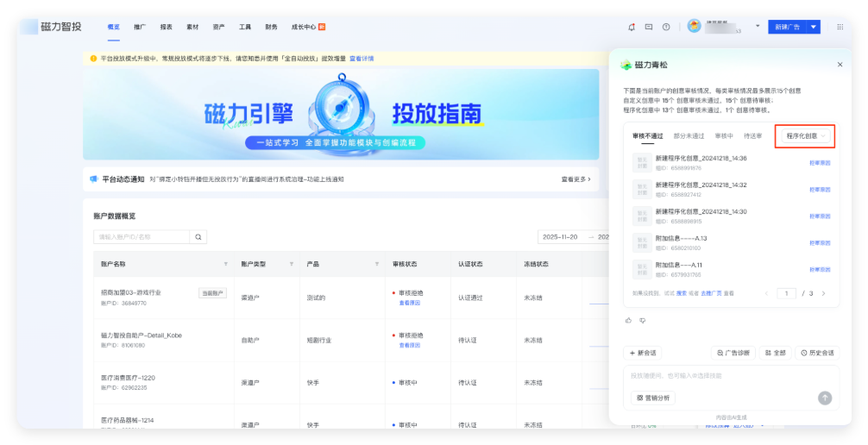Click 查看原因 for 招商加盟03-游戏行业
Viewport: 868px width, 445px height.
pyautogui.click(x=410, y=303)
